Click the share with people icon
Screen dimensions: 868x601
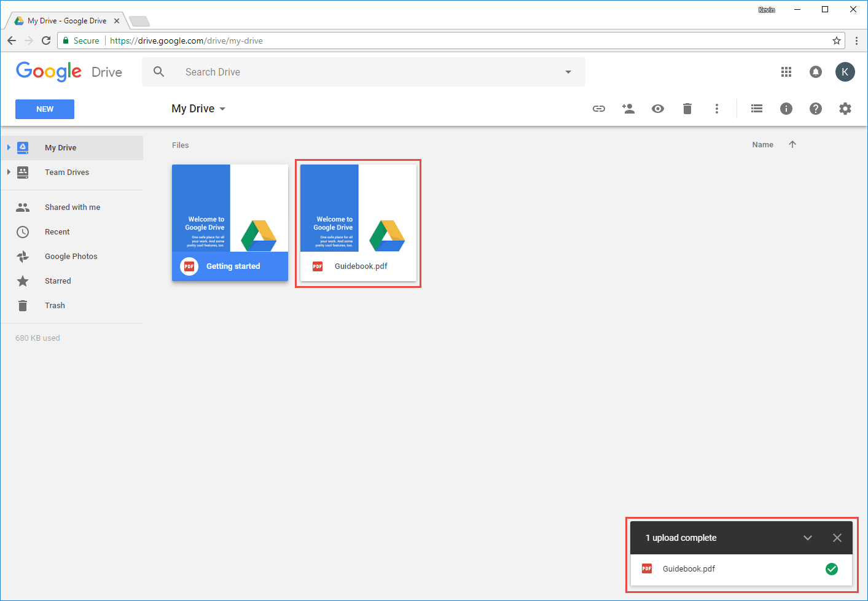point(628,109)
